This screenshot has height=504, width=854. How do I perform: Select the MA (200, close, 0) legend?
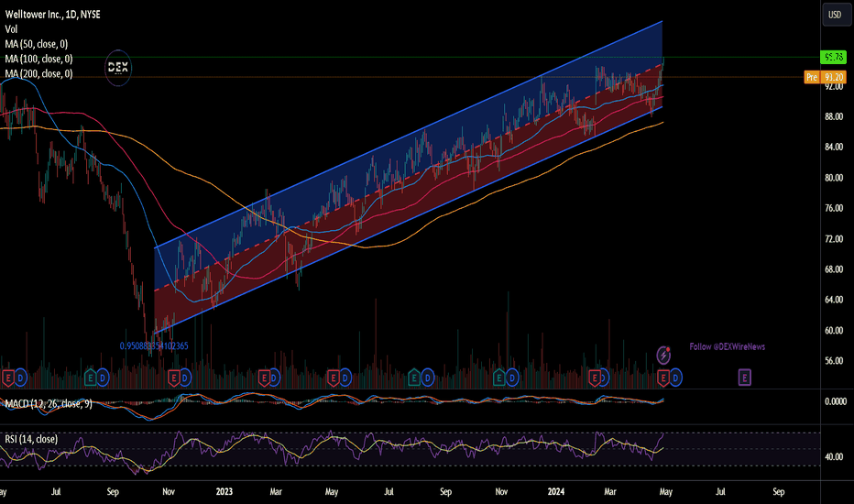click(x=38, y=73)
